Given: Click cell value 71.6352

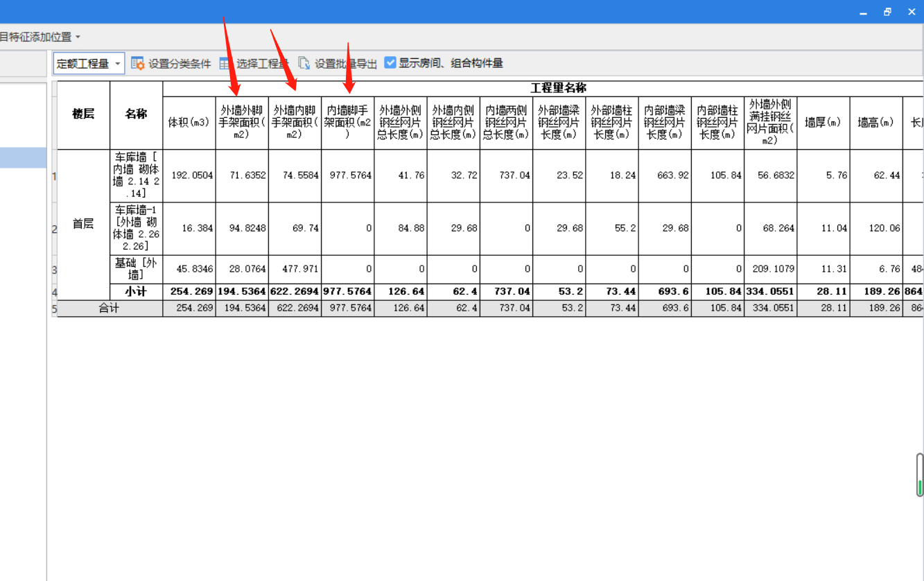Looking at the screenshot, I should tap(247, 175).
